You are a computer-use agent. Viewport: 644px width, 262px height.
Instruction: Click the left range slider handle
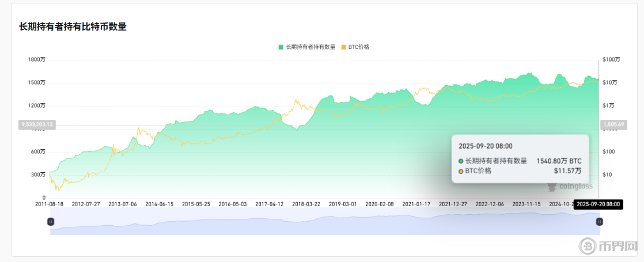pos(51,222)
